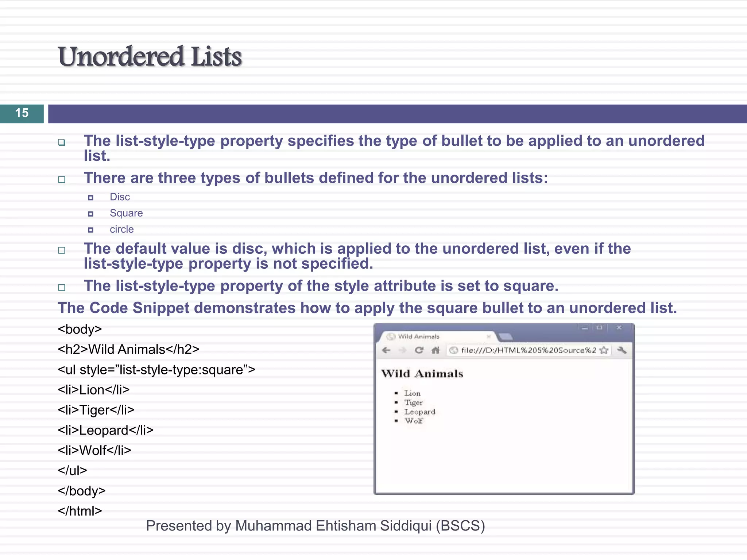Screen dimensions: 747x560
Task: Click the three types of bullets sentence
Action: [x=316, y=178]
